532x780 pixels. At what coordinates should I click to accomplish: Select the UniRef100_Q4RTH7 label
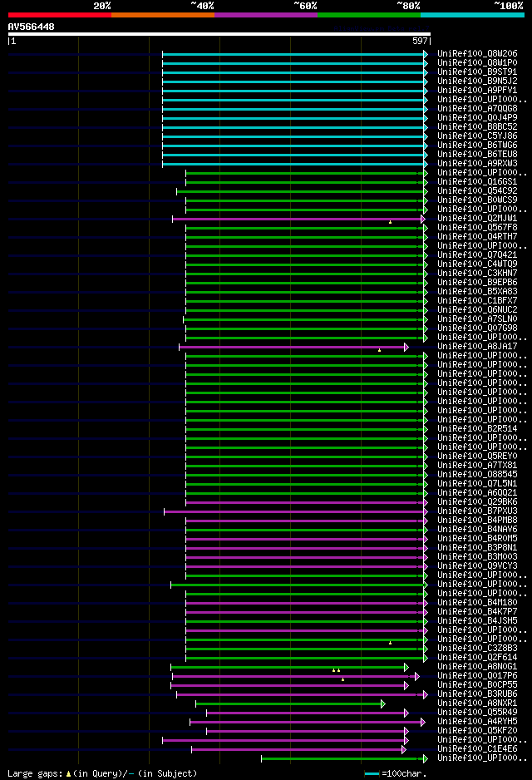coord(477,236)
